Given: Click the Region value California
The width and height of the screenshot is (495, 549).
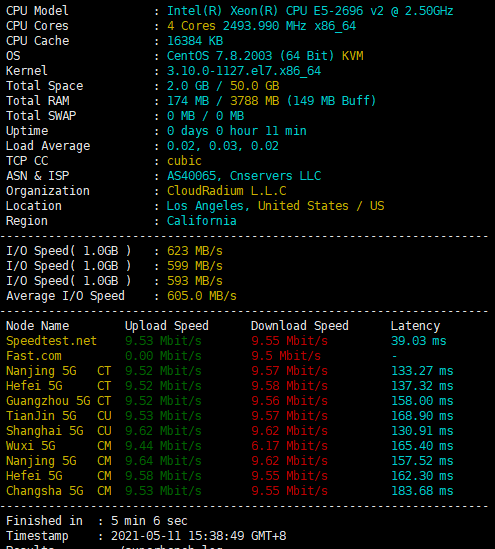Looking at the screenshot, I should (x=202, y=221).
